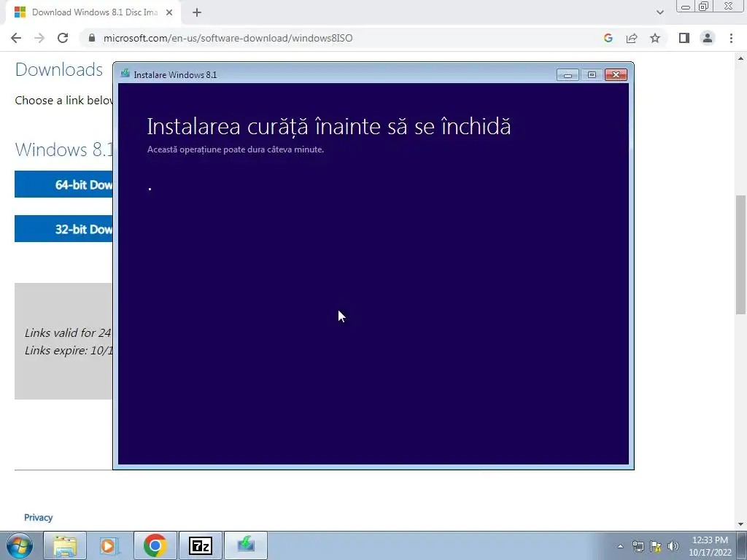Bookmark this page with the star icon
Screen dimensions: 747x560
tap(655, 38)
